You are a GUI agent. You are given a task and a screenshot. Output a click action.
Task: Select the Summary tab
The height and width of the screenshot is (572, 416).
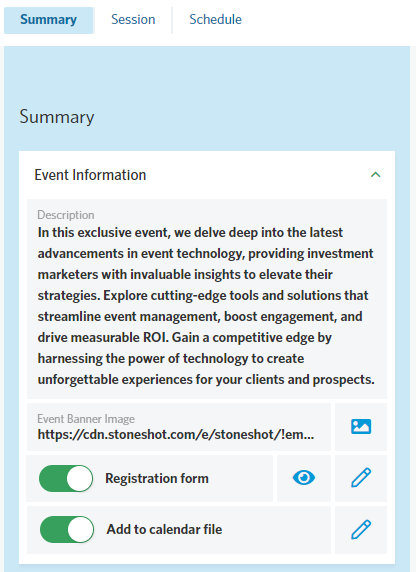coord(49,20)
